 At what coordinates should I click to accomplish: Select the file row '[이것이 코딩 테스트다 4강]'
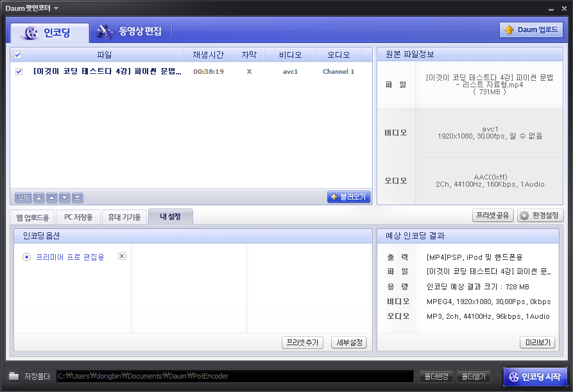pos(191,72)
